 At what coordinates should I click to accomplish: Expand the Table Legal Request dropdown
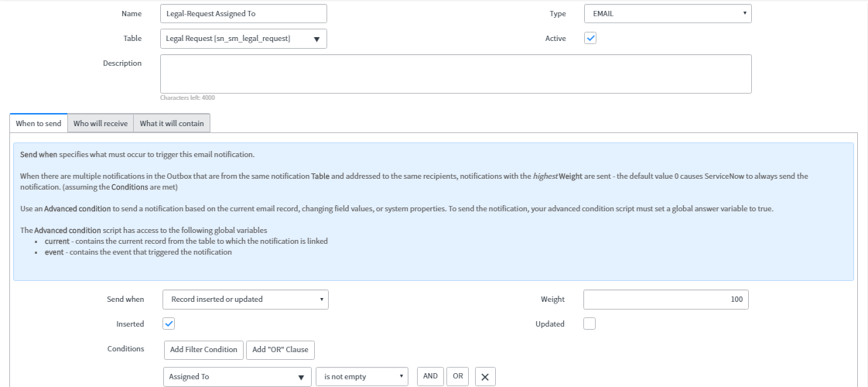tap(244, 39)
